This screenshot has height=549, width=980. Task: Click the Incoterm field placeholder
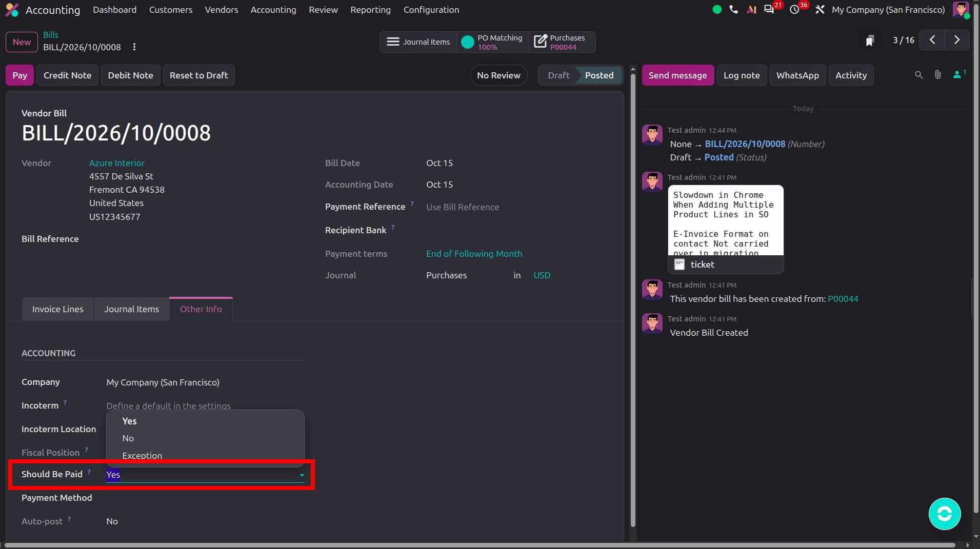(x=205, y=406)
